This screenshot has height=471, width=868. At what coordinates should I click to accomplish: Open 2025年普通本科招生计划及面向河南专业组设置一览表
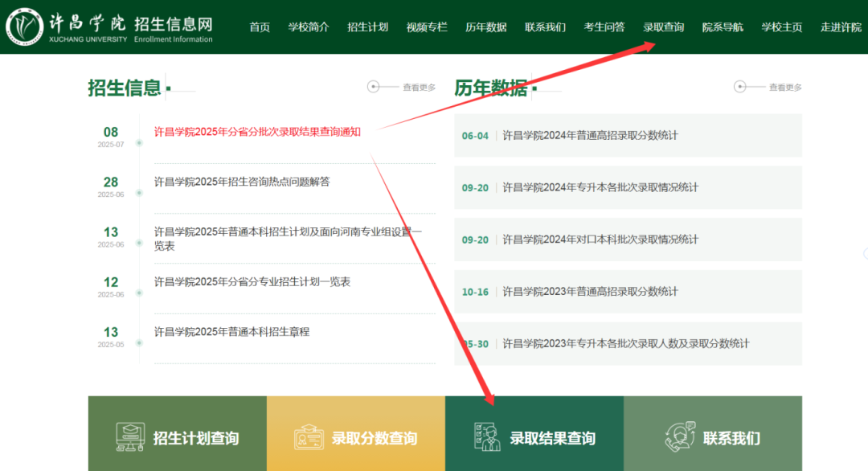click(288, 239)
